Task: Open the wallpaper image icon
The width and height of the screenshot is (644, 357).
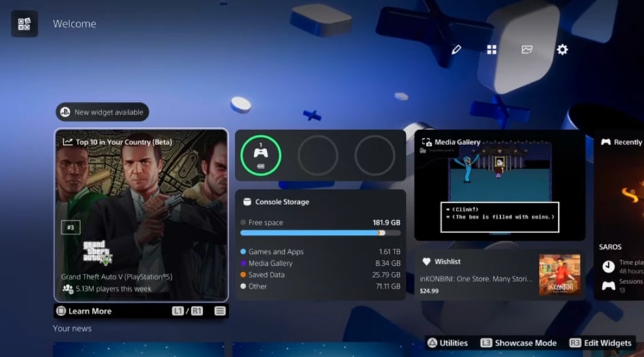Action: point(527,50)
